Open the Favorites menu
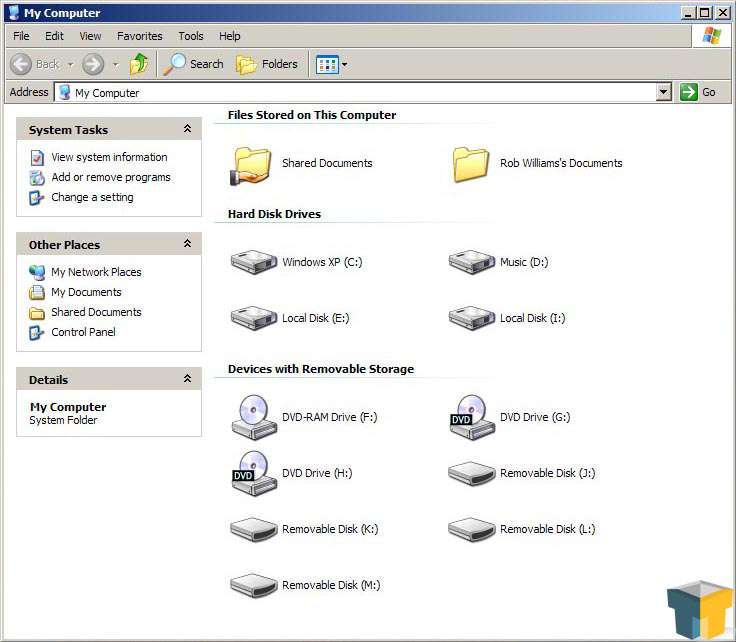 pyautogui.click(x=139, y=36)
